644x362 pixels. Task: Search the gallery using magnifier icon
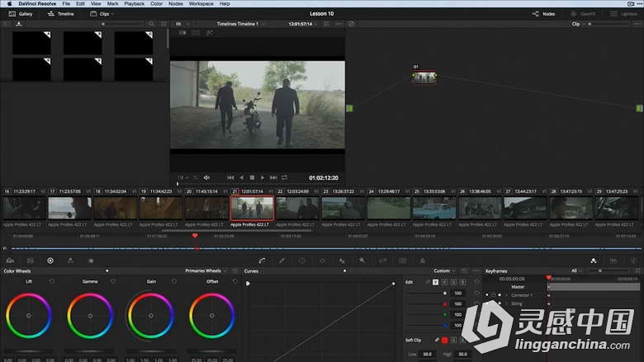[x=151, y=24]
